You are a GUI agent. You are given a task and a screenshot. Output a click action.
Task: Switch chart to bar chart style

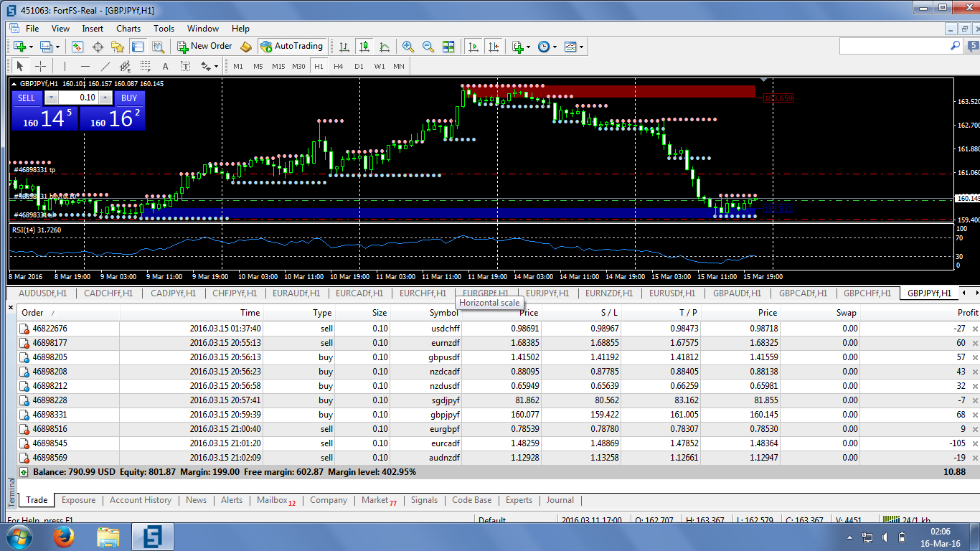tap(344, 47)
